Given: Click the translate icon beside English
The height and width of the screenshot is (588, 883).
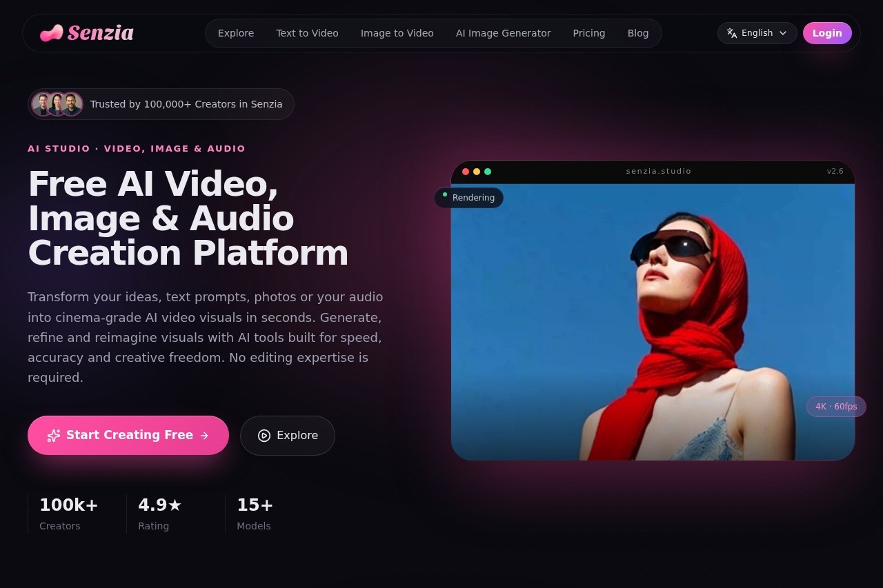Looking at the screenshot, I should click(732, 33).
